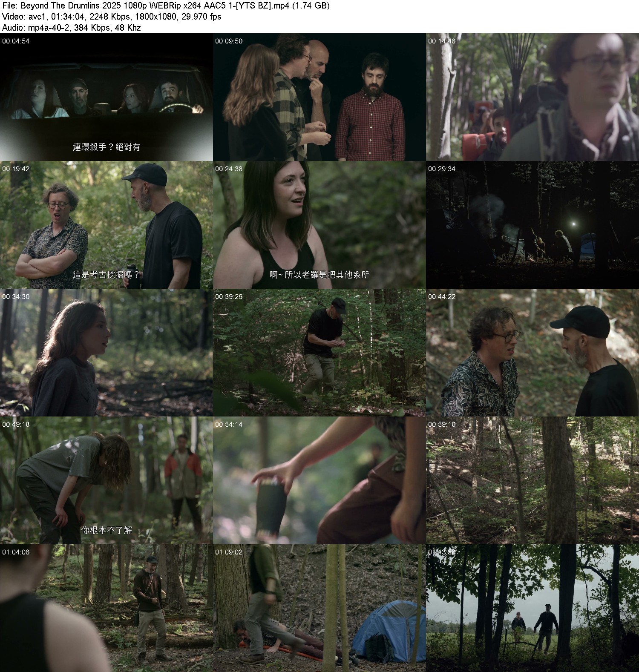Select the blurry close-up of hiker with glasses

(x=532, y=97)
